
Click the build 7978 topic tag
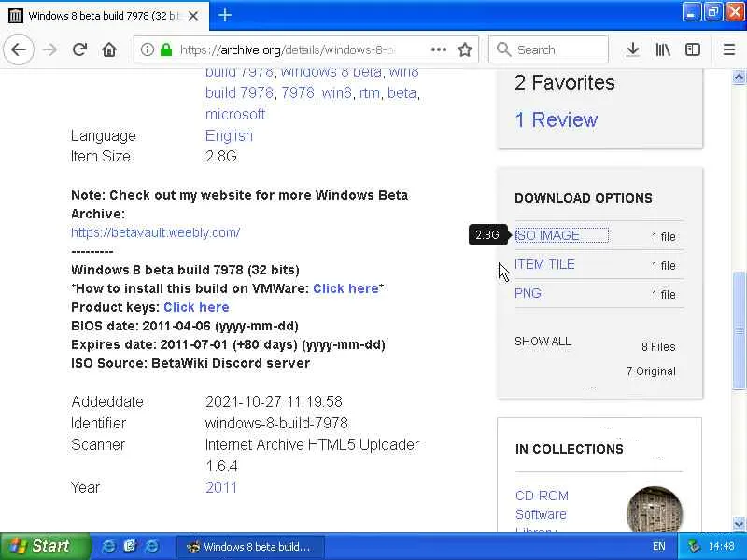click(239, 92)
